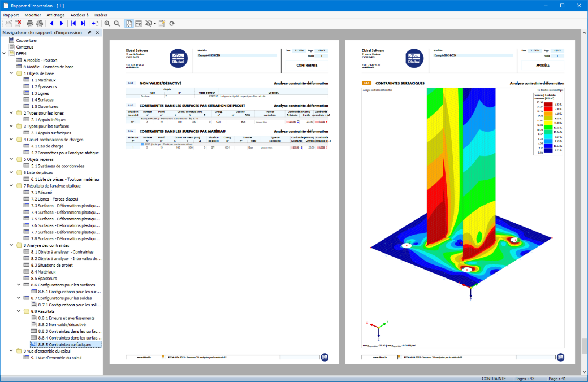Click 'Page : 41' in the status bar

(x=557, y=379)
